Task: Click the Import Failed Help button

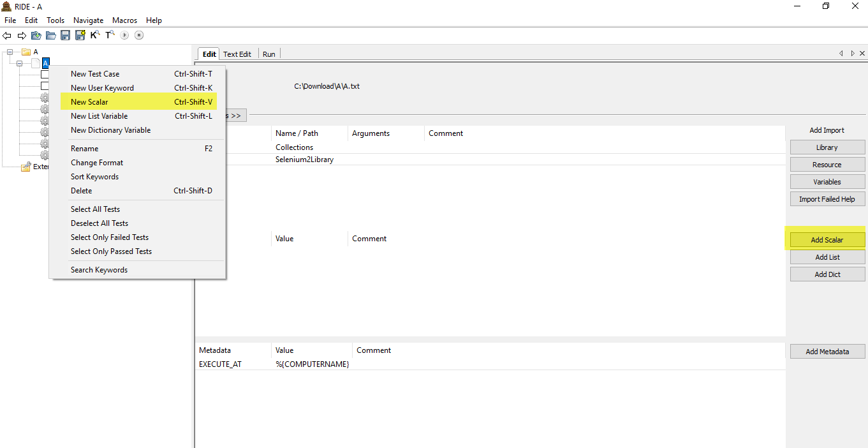Action: (827, 198)
